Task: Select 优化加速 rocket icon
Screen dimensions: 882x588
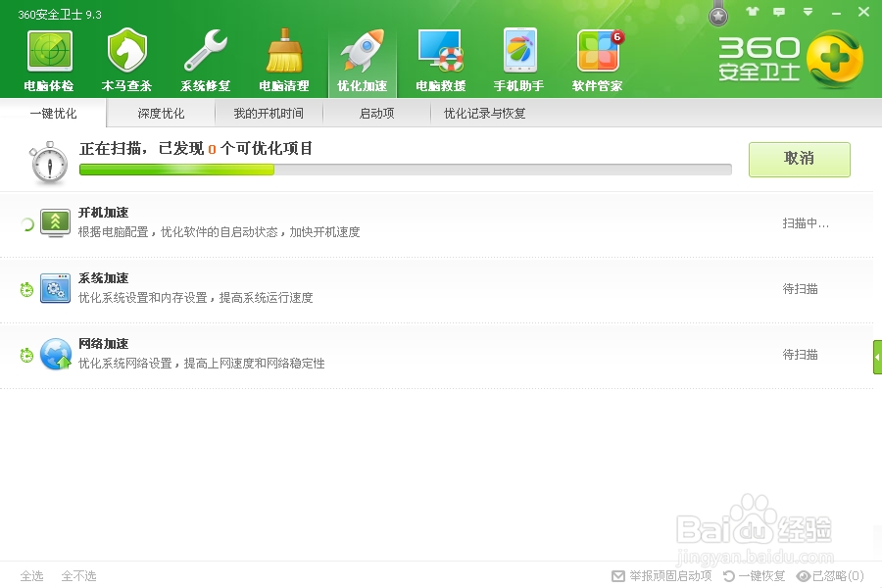Action: tap(363, 51)
